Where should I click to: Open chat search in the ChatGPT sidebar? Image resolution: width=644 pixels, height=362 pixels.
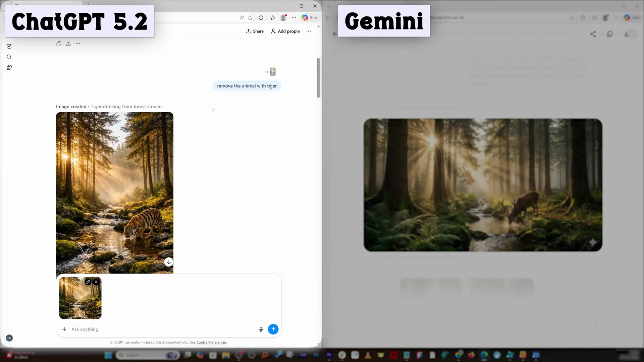click(9, 57)
